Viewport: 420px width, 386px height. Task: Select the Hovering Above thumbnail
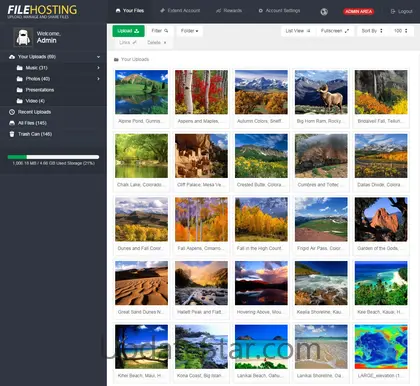[261, 283]
